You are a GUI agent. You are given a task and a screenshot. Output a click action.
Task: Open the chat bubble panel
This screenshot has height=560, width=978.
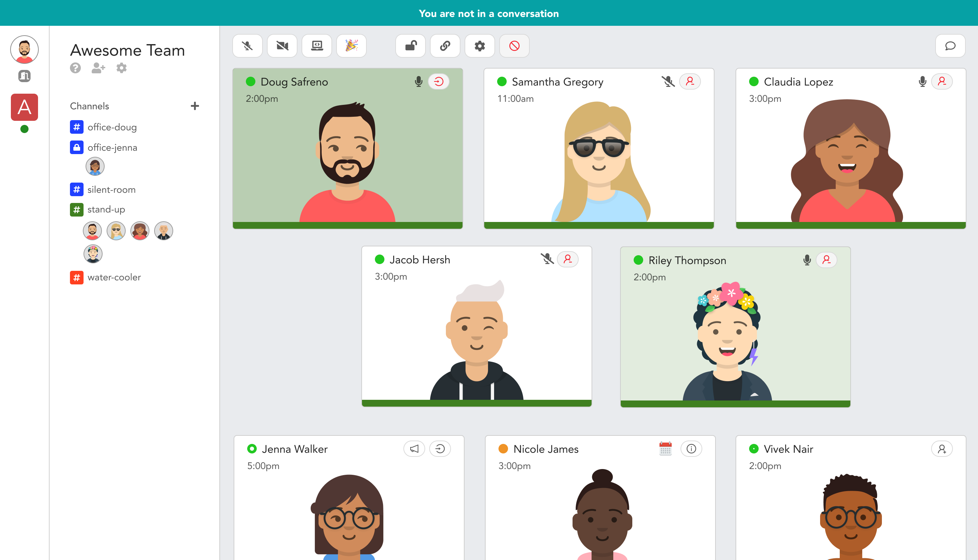950,46
